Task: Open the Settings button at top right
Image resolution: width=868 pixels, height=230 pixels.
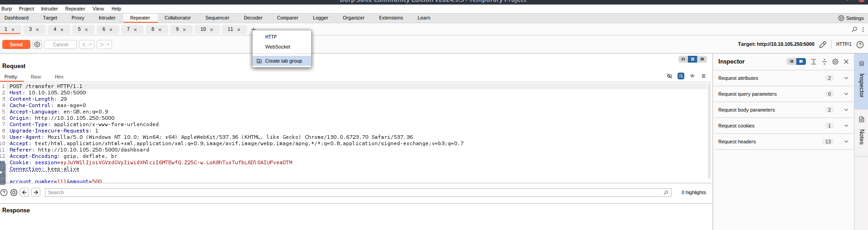Action: [x=851, y=18]
